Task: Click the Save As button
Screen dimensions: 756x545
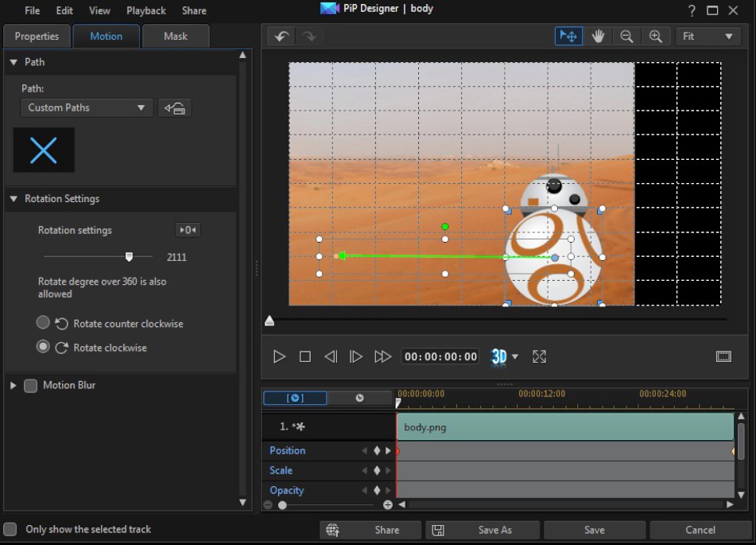Action: coord(483,530)
